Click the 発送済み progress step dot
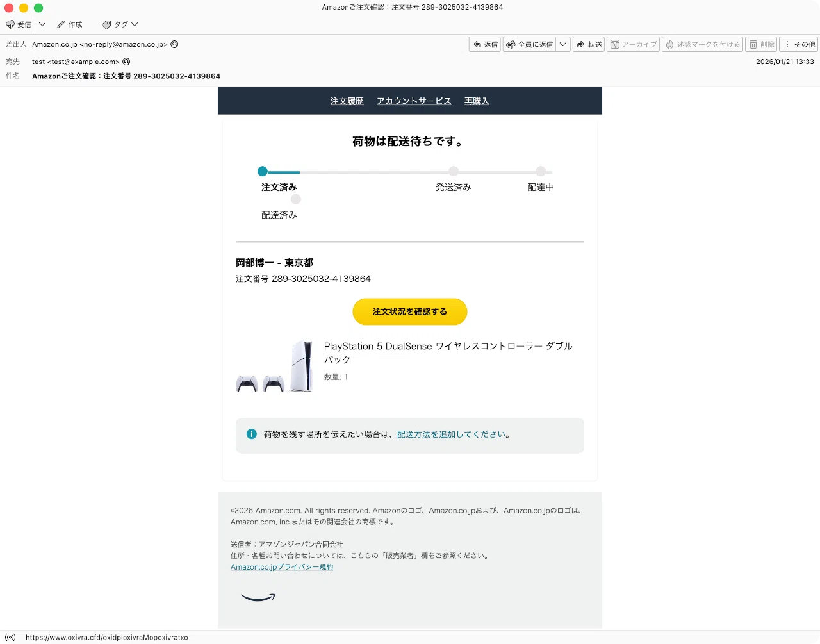The image size is (820, 644). (454, 171)
